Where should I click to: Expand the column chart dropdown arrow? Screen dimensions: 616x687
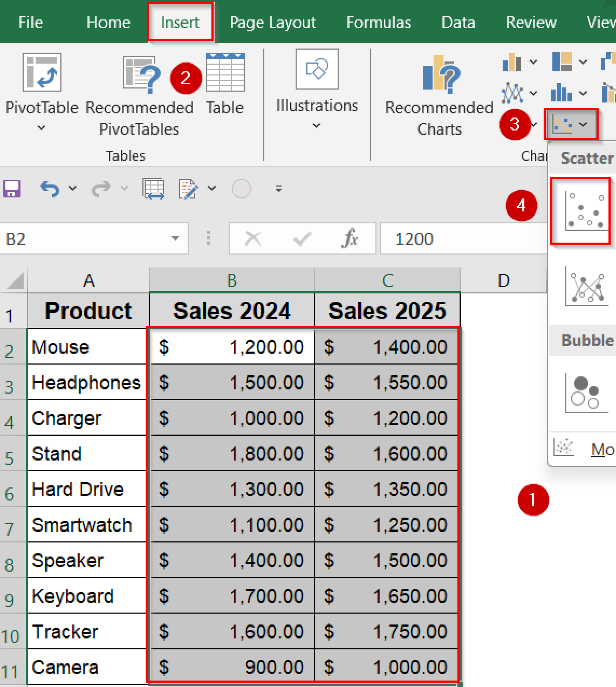pyautogui.click(x=533, y=62)
